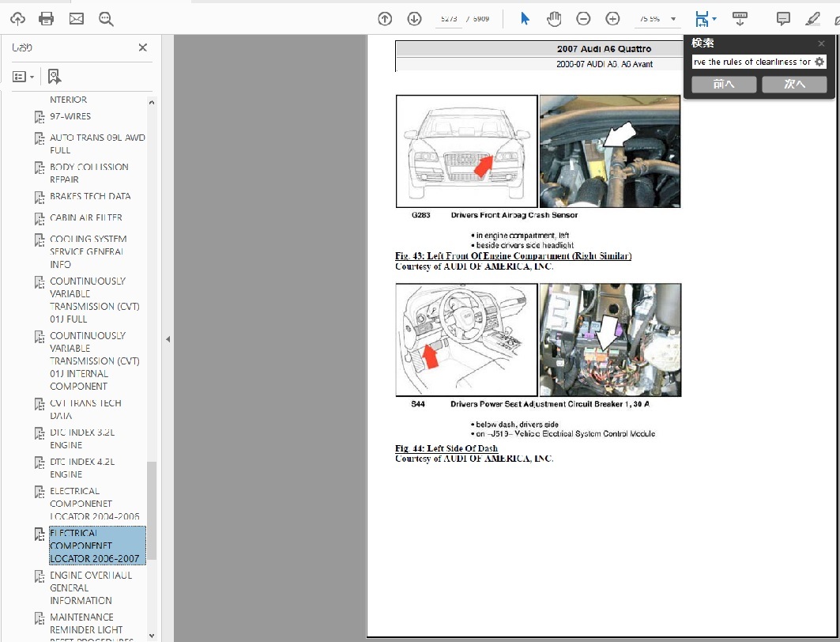Open CVT 01J FULL bookmark
The width and height of the screenshot is (840, 642).
[x=94, y=300]
